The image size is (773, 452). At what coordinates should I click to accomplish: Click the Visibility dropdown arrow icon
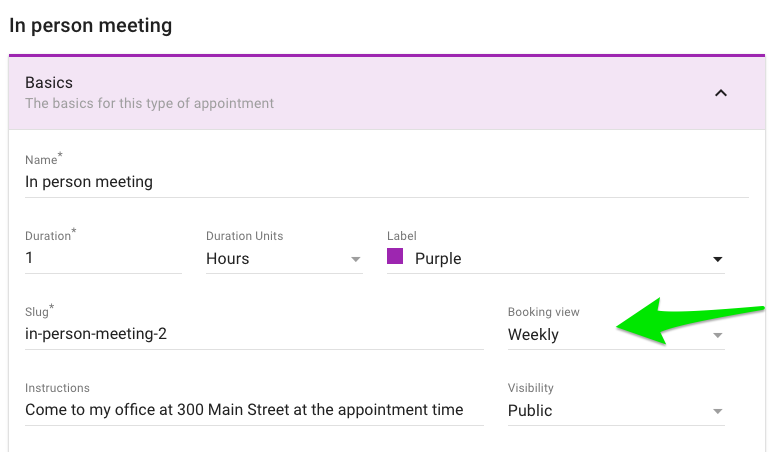point(718,411)
